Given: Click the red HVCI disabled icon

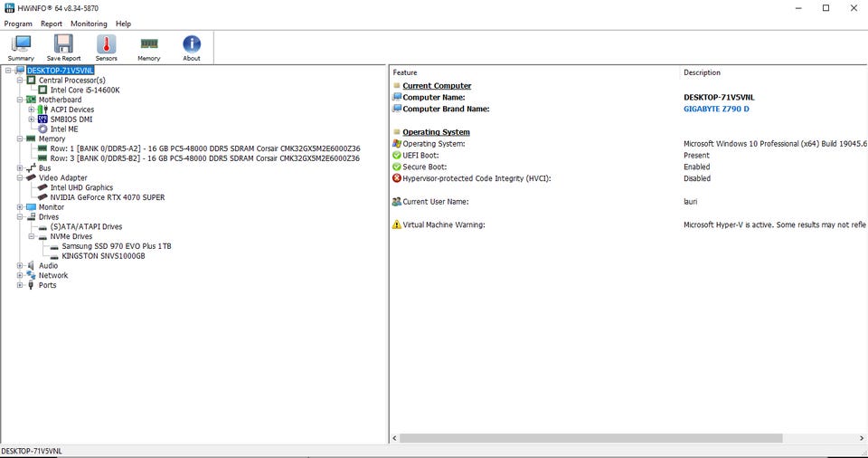Looking at the screenshot, I should click(x=396, y=178).
